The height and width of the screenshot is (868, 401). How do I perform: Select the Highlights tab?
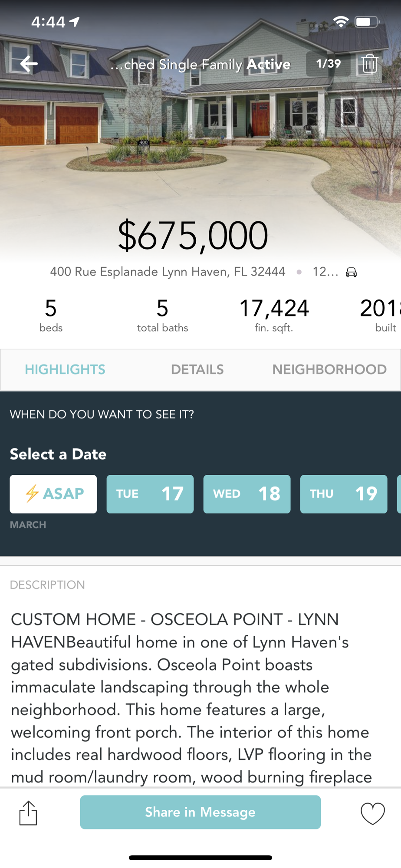(x=65, y=369)
